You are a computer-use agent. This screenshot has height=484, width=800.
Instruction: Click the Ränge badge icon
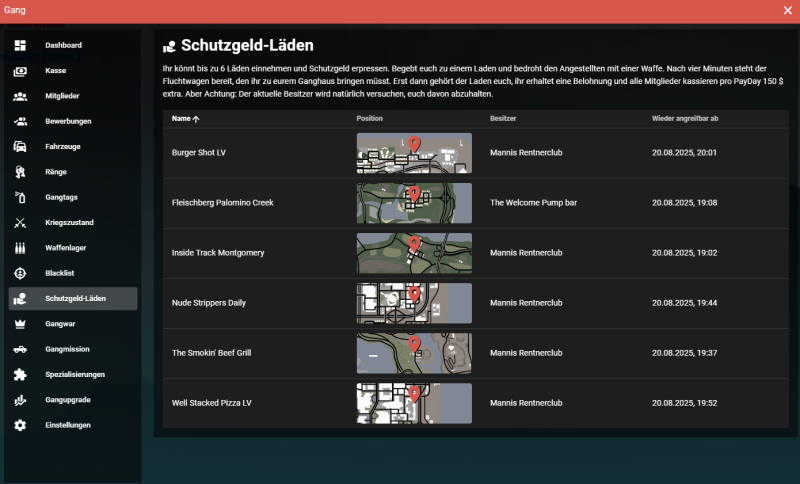coord(20,172)
